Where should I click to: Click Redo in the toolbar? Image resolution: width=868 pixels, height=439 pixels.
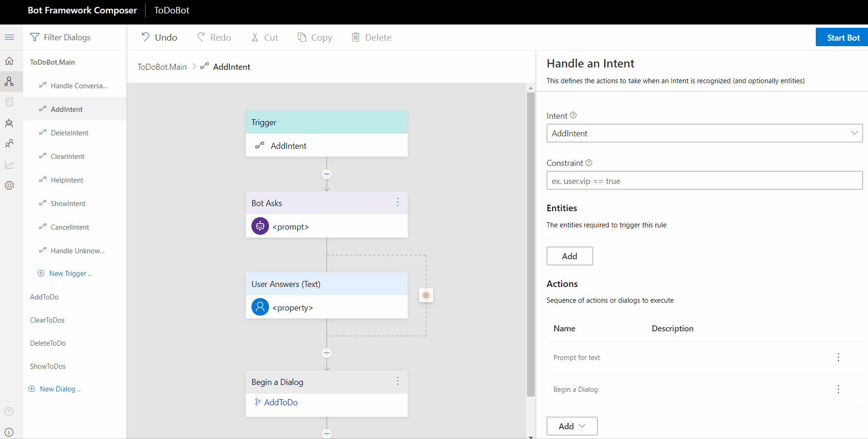pyautogui.click(x=214, y=37)
